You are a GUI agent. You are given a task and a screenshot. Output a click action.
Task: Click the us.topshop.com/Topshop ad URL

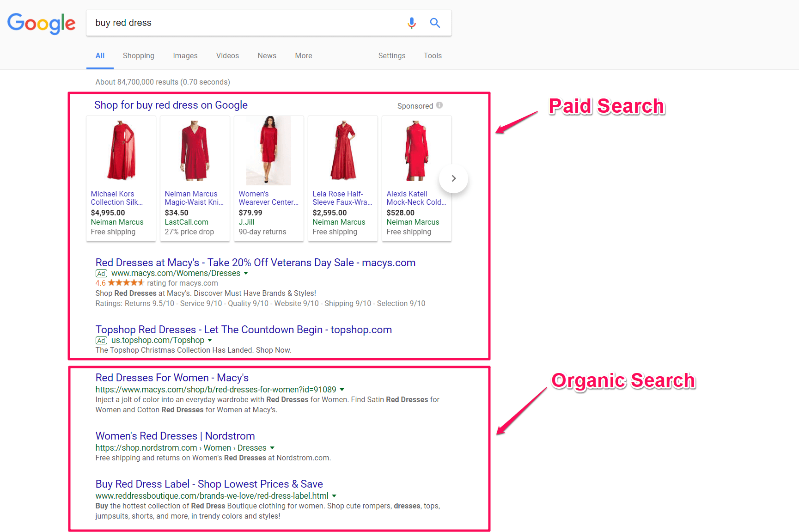158,341
